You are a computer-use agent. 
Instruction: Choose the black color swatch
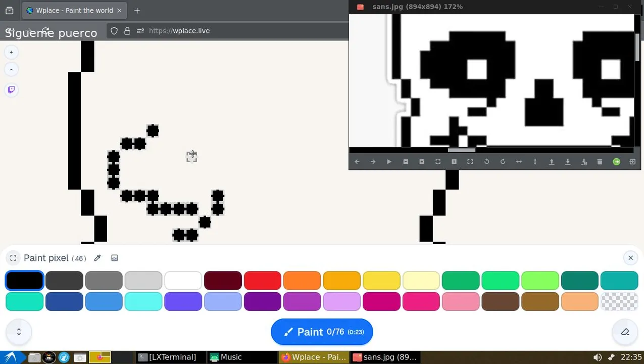(24, 281)
